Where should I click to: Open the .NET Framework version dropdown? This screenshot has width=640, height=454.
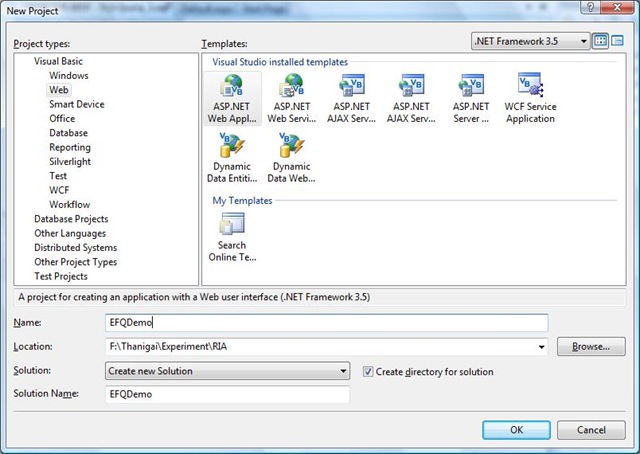point(531,41)
